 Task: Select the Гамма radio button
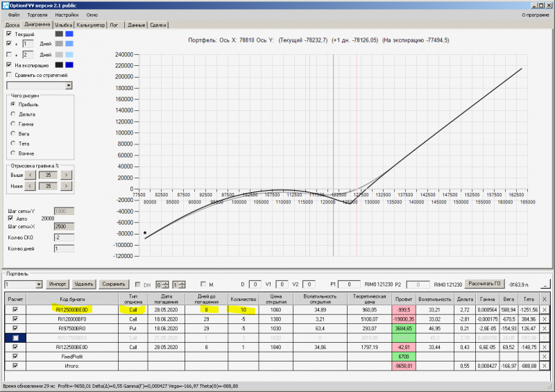(13, 124)
